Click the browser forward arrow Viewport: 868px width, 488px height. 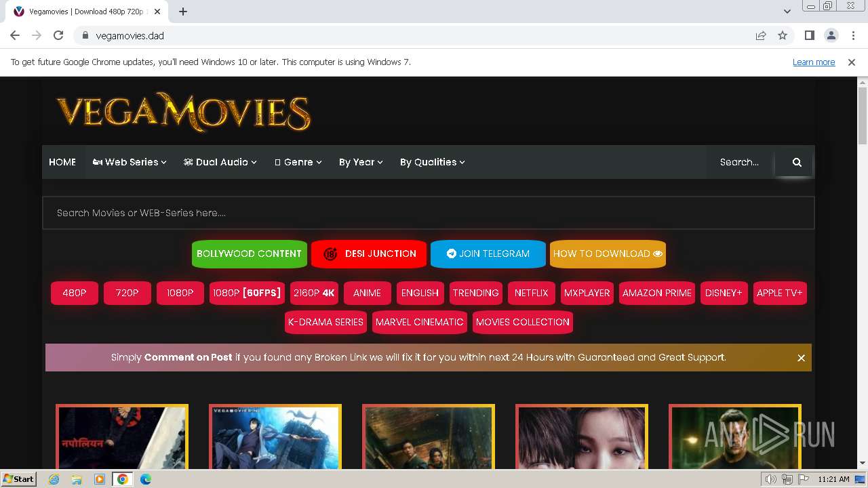(37, 36)
